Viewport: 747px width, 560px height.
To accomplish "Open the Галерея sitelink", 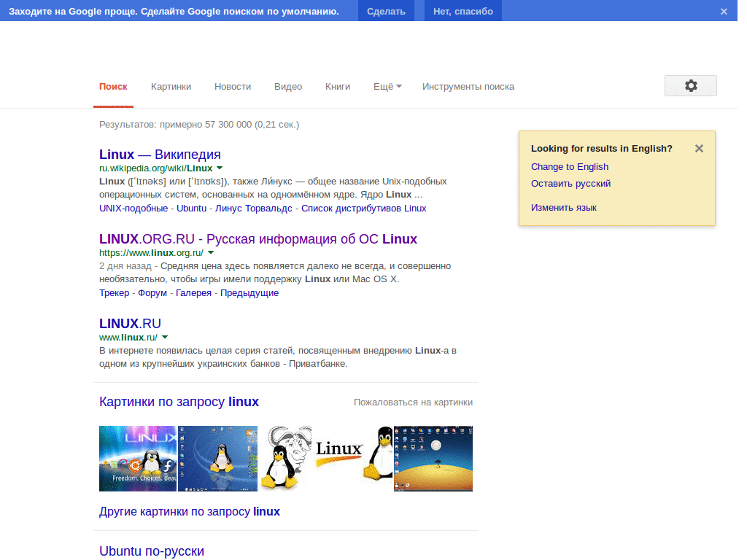I will (193, 293).
